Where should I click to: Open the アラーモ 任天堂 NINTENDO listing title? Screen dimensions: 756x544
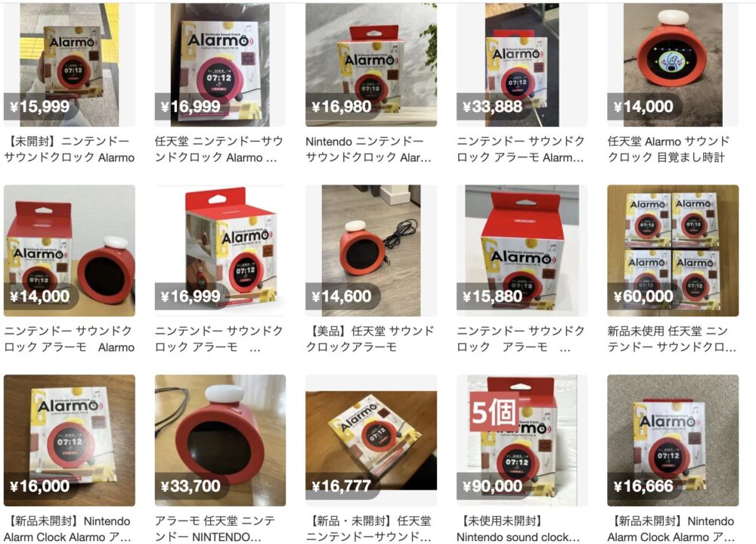(x=215, y=529)
